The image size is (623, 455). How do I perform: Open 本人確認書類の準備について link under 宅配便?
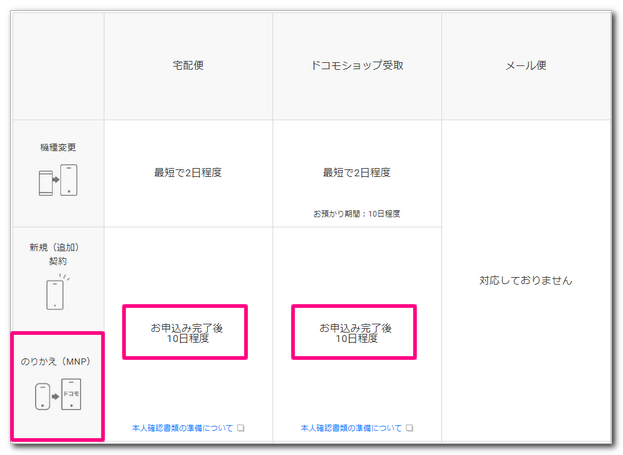pos(182,428)
